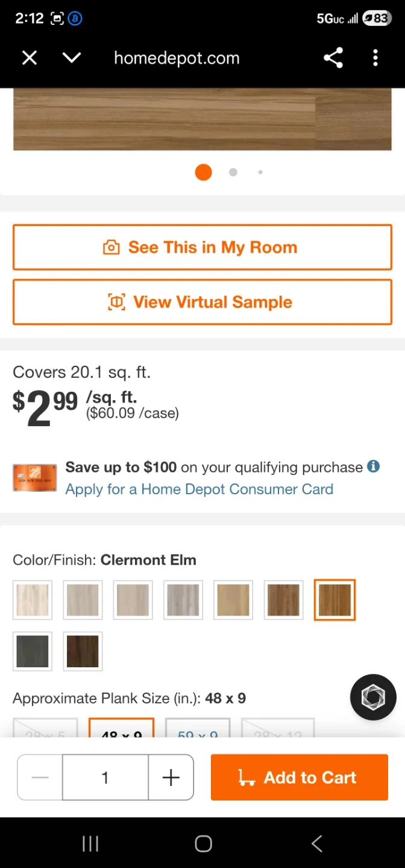Tap the Android home navigation button
Screen dimensions: 405x868
point(203,843)
